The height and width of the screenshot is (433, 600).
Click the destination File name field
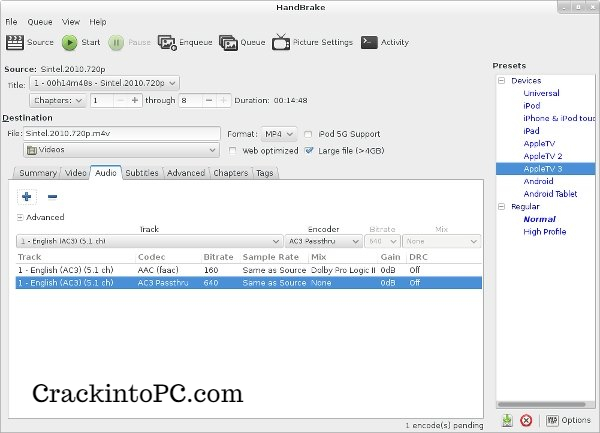(122, 133)
